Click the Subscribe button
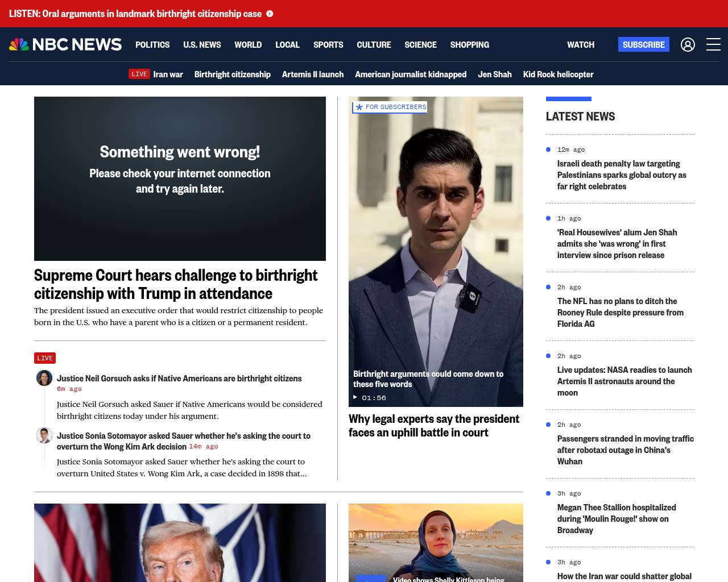The width and height of the screenshot is (728, 582). click(643, 44)
